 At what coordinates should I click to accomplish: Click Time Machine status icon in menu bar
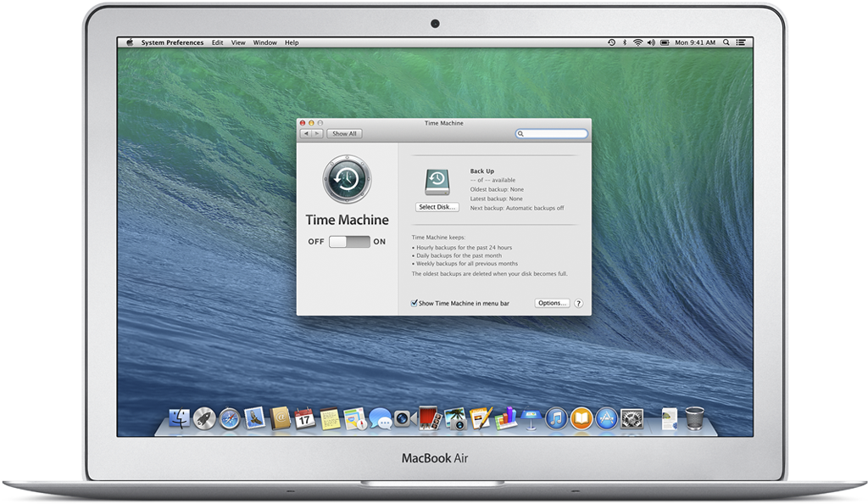(x=612, y=42)
